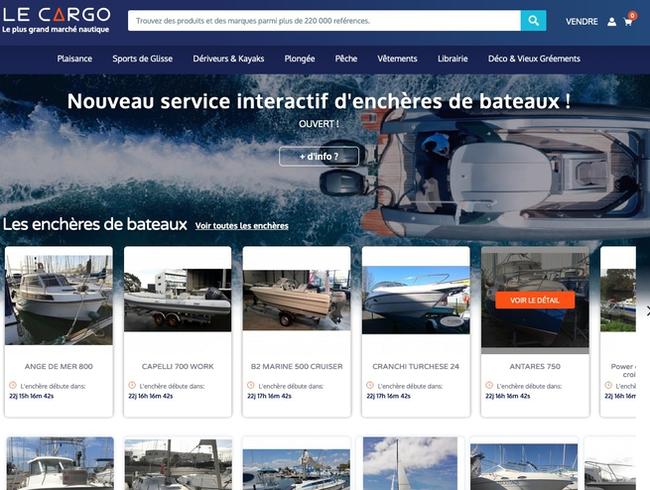Click clock icon on Antares 750 card
The width and height of the screenshot is (650, 490).
point(489,385)
